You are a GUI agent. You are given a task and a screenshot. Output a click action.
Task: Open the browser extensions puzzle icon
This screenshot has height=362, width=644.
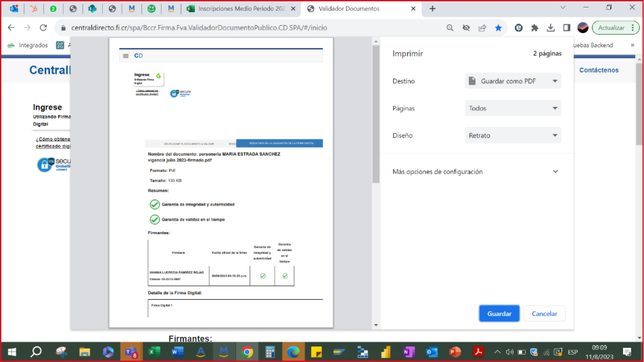pos(534,28)
